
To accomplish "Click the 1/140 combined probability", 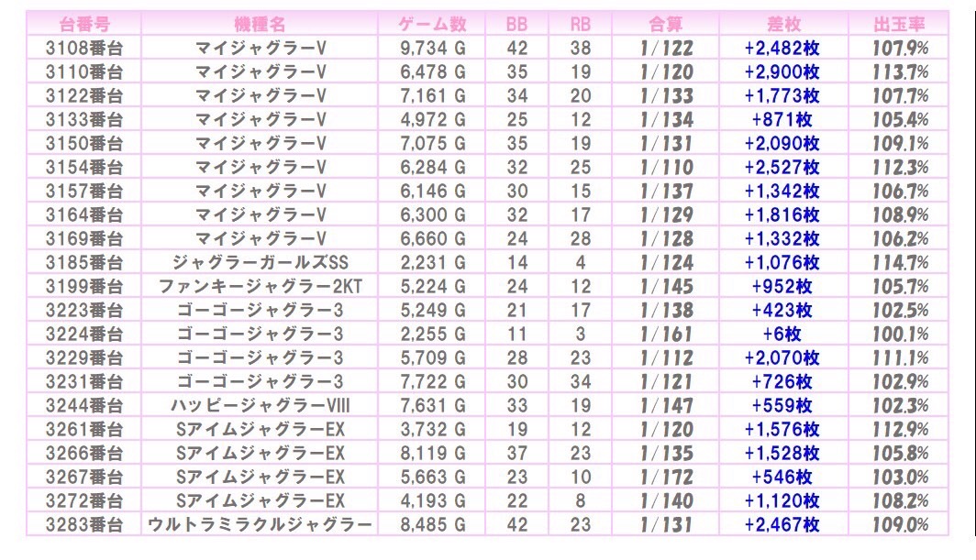I will [667, 501].
